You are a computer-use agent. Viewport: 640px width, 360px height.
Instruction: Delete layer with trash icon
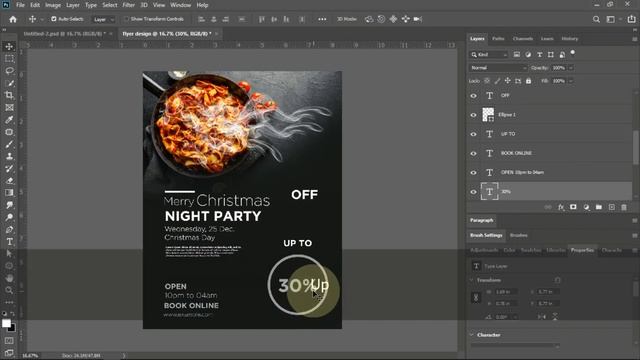coord(624,207)
